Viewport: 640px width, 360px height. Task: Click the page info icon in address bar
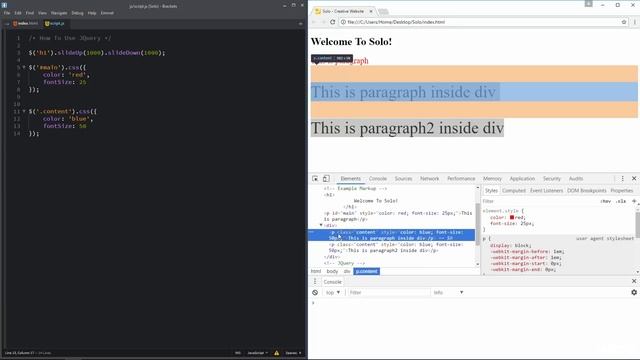(x=343, y=22)
